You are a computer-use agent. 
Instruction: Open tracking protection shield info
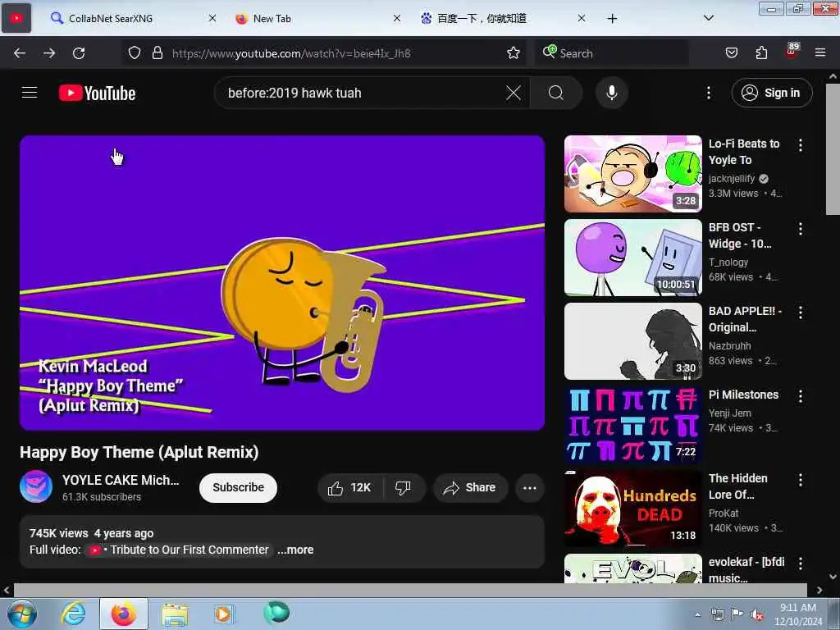(x=135, y=53)
